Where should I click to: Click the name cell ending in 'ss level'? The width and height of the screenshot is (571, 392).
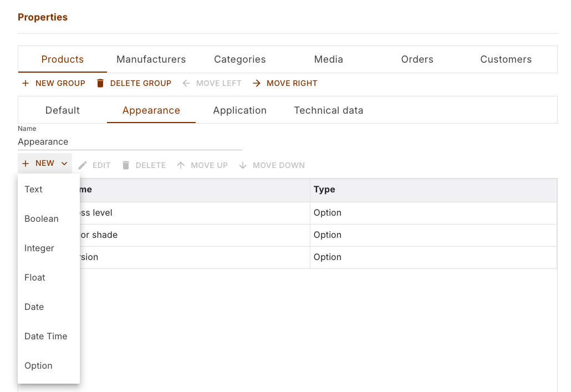click(195, 213)
